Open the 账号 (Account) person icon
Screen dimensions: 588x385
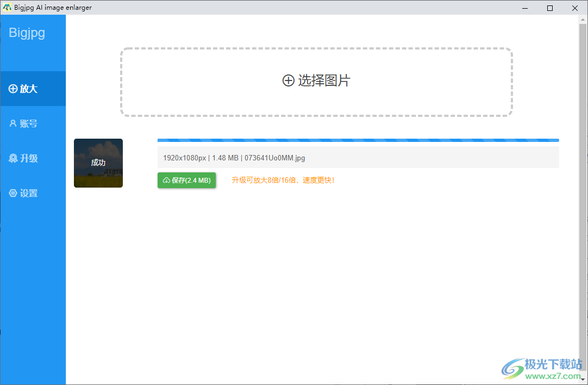[x=12, y=123]
